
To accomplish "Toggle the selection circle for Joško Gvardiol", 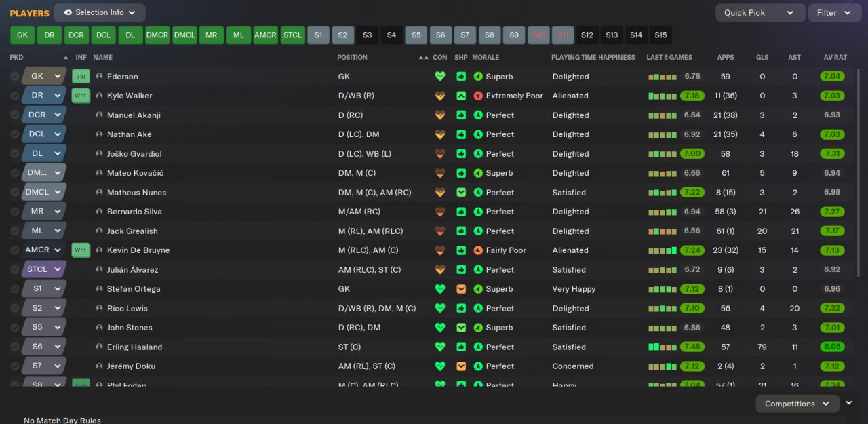I will pos(15,154).
